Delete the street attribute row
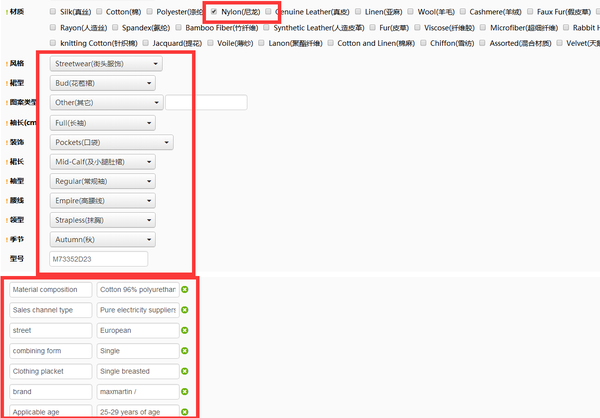Screen dimensions: 600x418 point(185,330)
